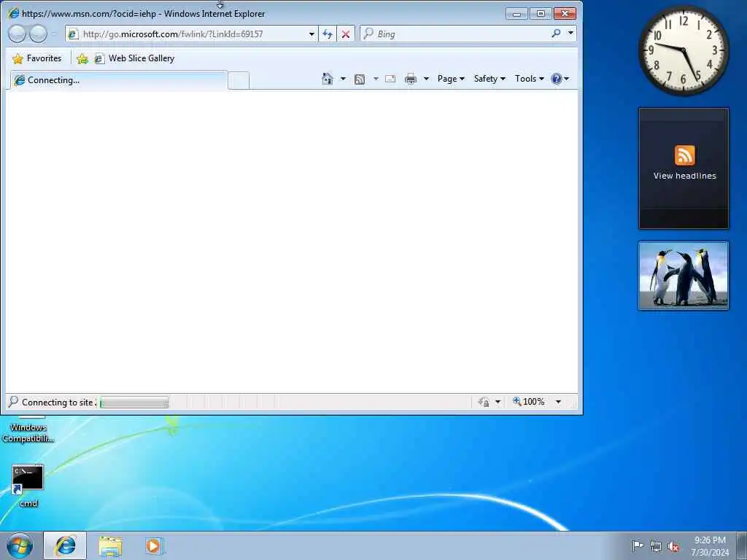This screenshot has width=747, height=560.
Task: Click the Internet Explorer title bar icon
Action: 13,13
